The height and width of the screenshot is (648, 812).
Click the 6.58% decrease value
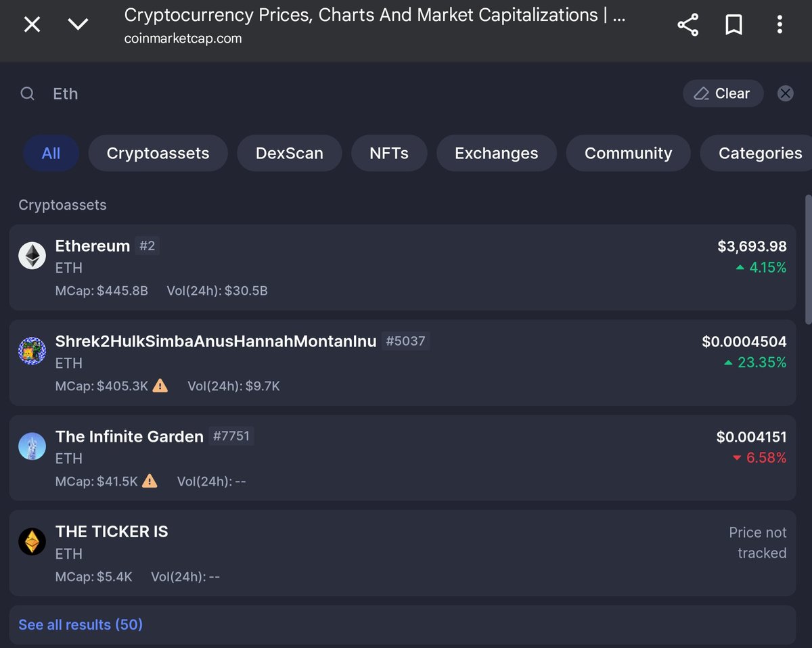(767, 458)
